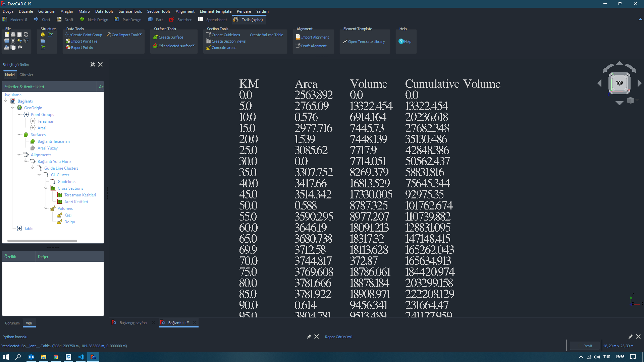Open the Section Tools menu
The height and width of the screenshot is (362, 644).
tap(158, 11)
